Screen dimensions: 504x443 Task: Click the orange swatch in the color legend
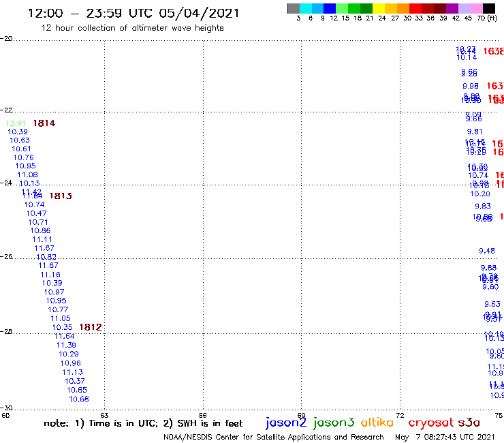tap(403, 8)
